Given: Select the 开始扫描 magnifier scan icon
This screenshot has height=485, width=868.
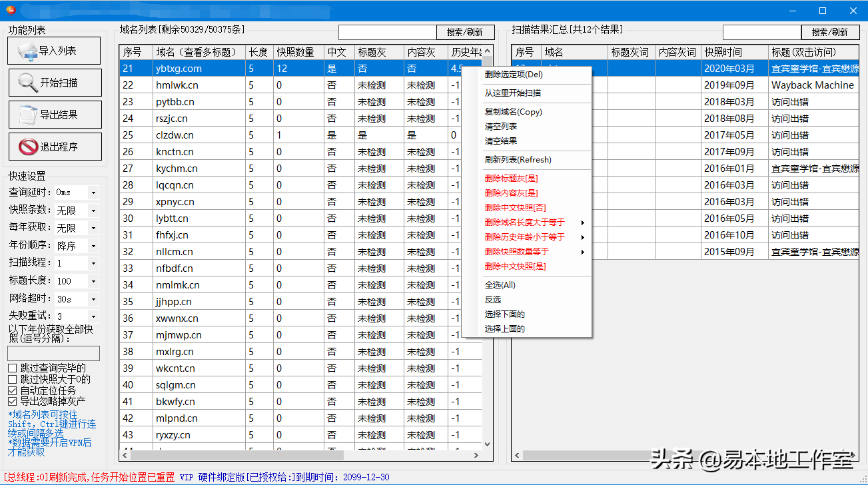Looking at the screenshot, I should [28, 83].
